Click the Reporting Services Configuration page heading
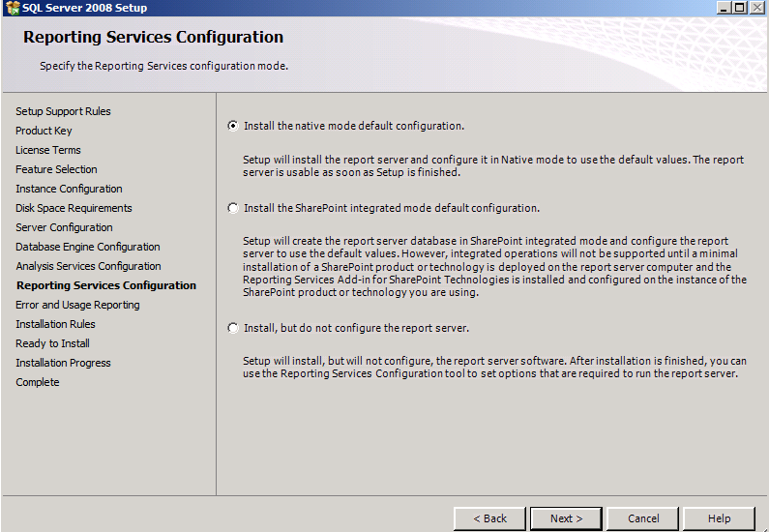Image resolution: width=769 pixels, height=532 pixels. [153, 38]
